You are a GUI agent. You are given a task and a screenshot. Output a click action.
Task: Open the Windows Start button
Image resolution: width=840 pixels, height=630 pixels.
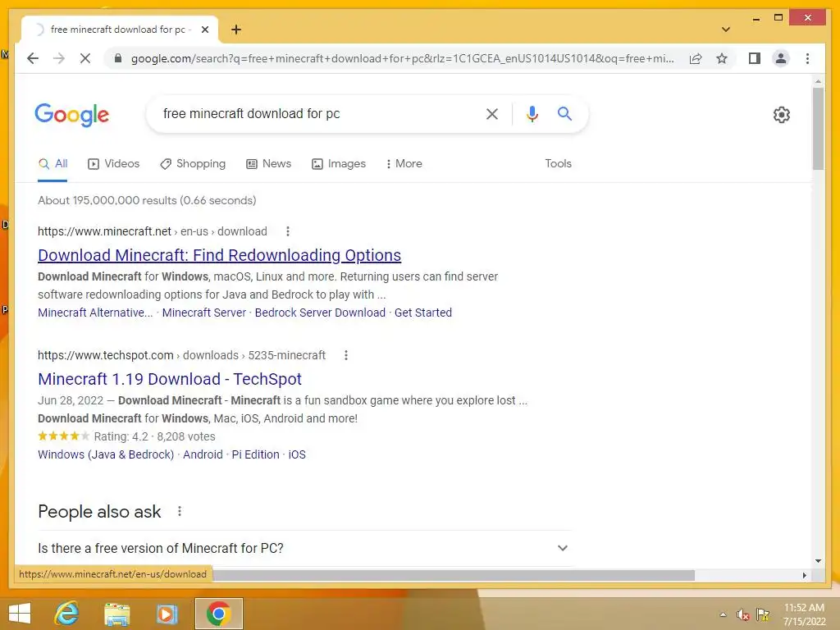20,614
